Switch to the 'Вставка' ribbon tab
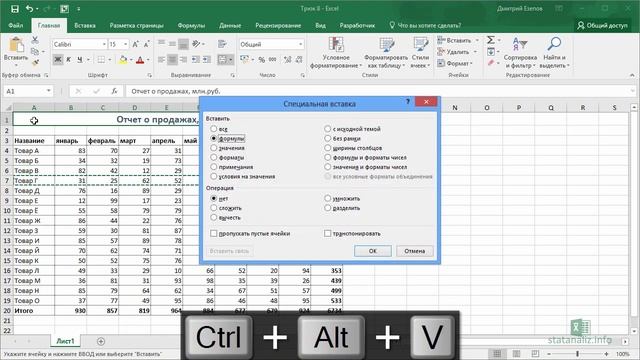 point(85,25)
